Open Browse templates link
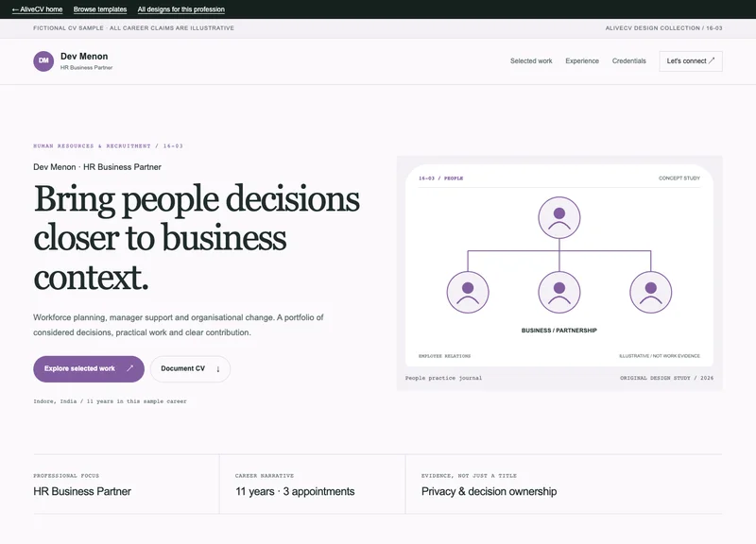The width and height of the screenshot is (756, 544). pos(100,9)
